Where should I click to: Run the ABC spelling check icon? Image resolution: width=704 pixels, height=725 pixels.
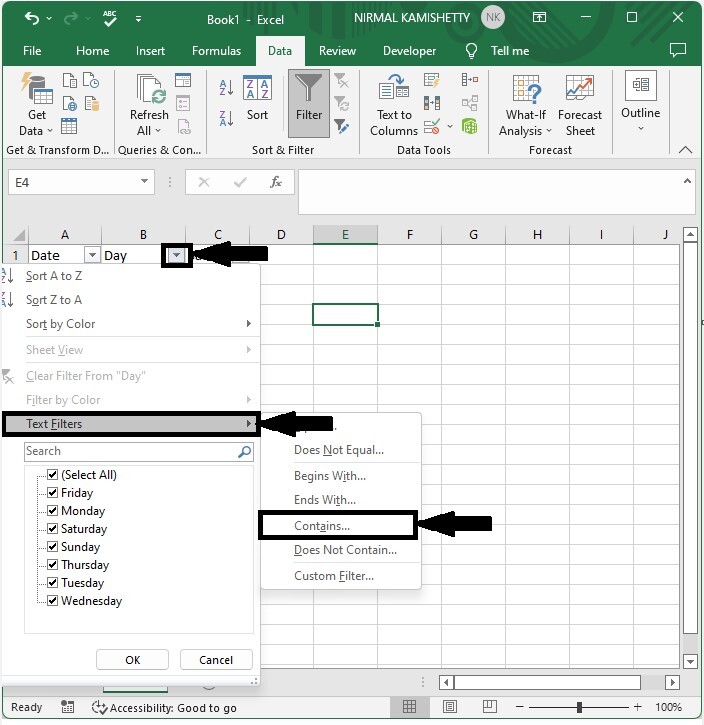(x=110, y=18)
